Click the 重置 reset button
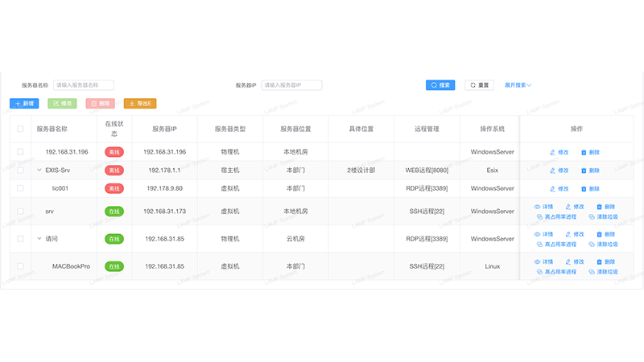Screen dimensions: 644x362 tap(479, 85)
